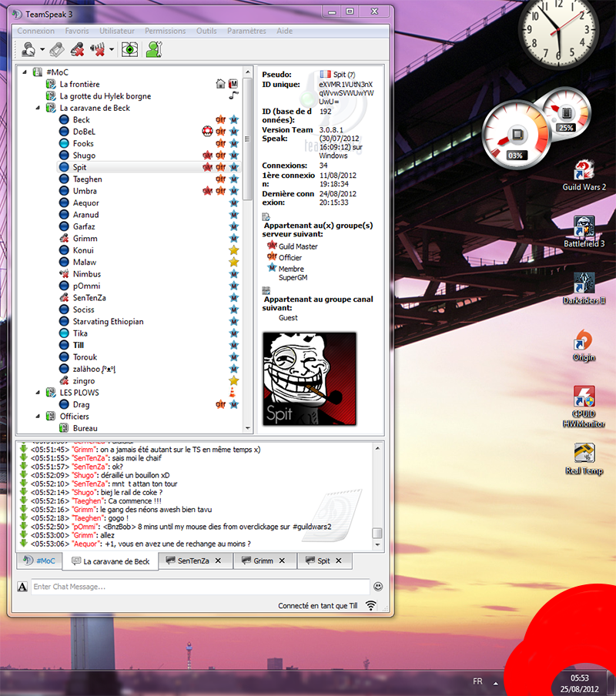This screenshot has width=616, height=696.
Task: Click the subscribe-to-channels eye icon
Action: click(x=129, y=49)
